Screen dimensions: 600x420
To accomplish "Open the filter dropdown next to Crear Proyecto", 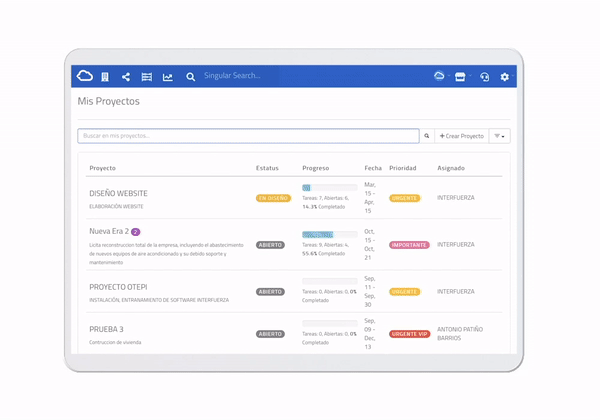I will (499, 136).
